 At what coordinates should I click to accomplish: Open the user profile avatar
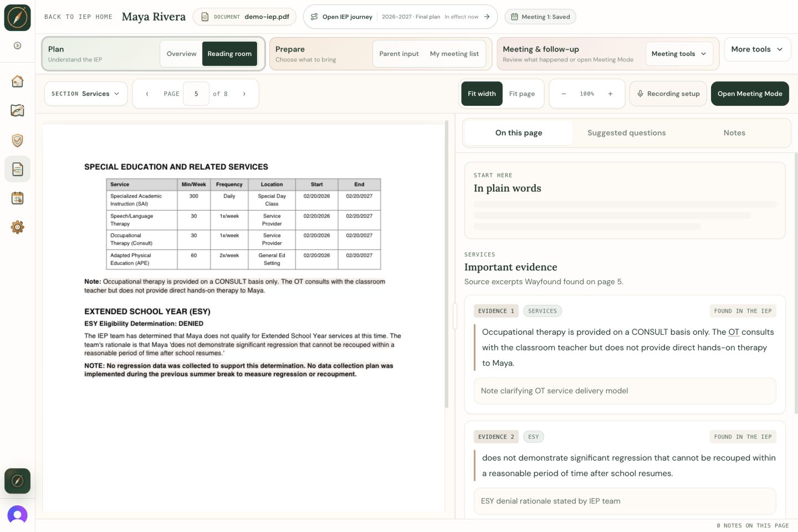pos(17,515)
